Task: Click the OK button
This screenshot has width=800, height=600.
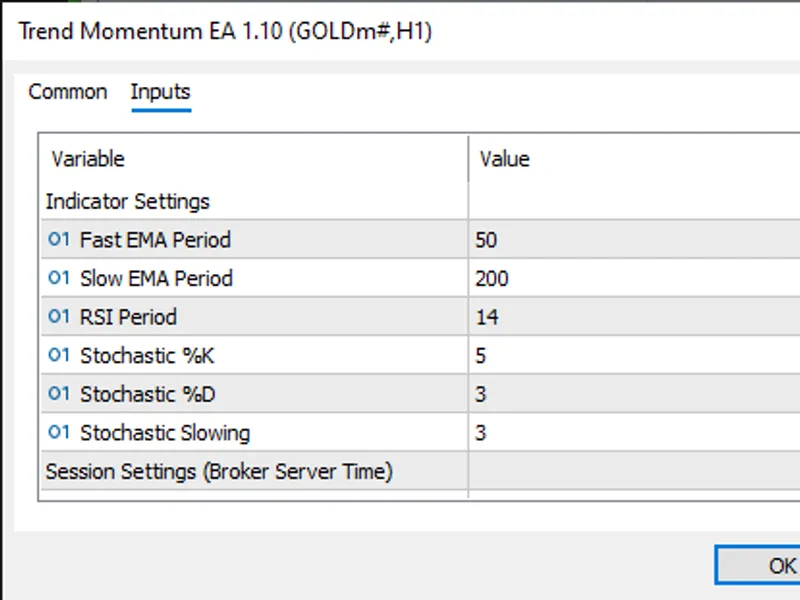Action: coord(760,565)
